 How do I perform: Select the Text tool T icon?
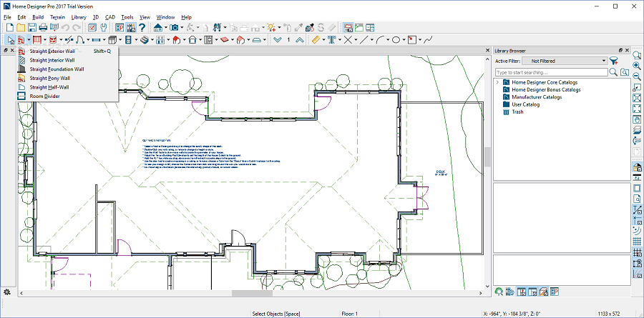pos(331,40)
